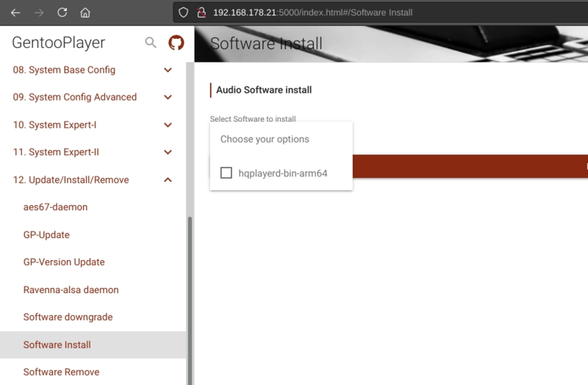Click the insecure connection padlock icon
Image resolution: width=588 pixels, height=385 pixels.
pyautogui.click(x=200, y=12)
